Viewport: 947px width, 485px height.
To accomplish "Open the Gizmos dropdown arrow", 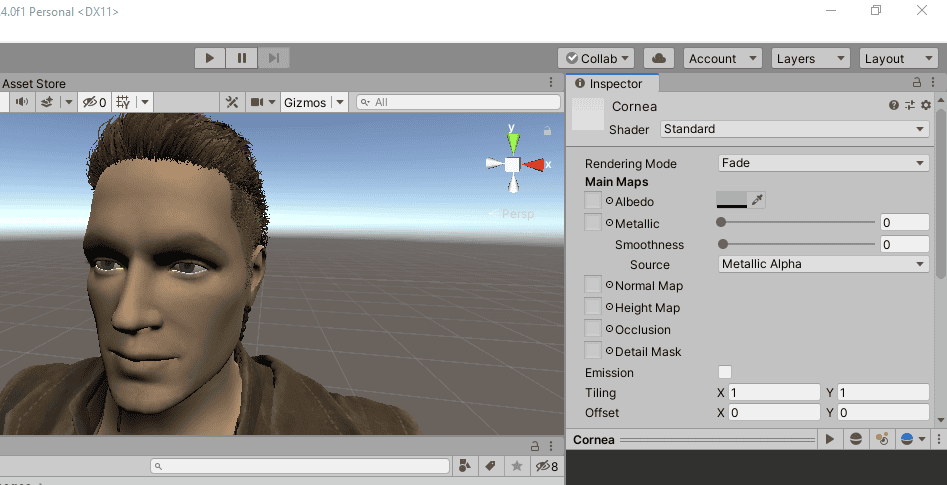I will (340, 102).
